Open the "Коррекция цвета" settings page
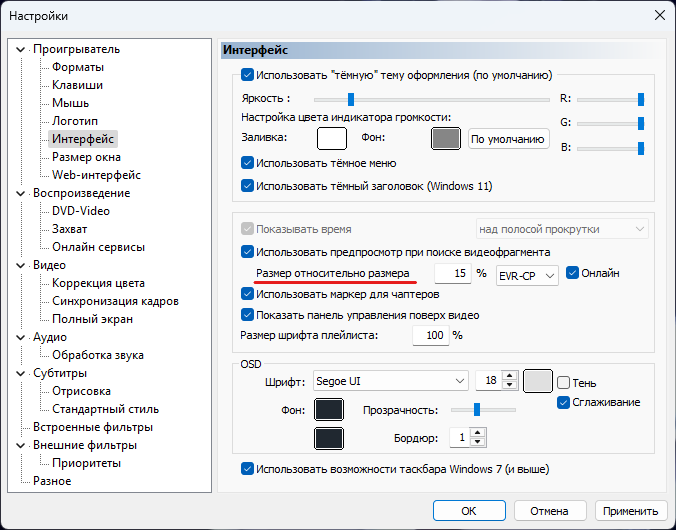Image resolution: width=676 pixels, height=530 pixels. 98,283
